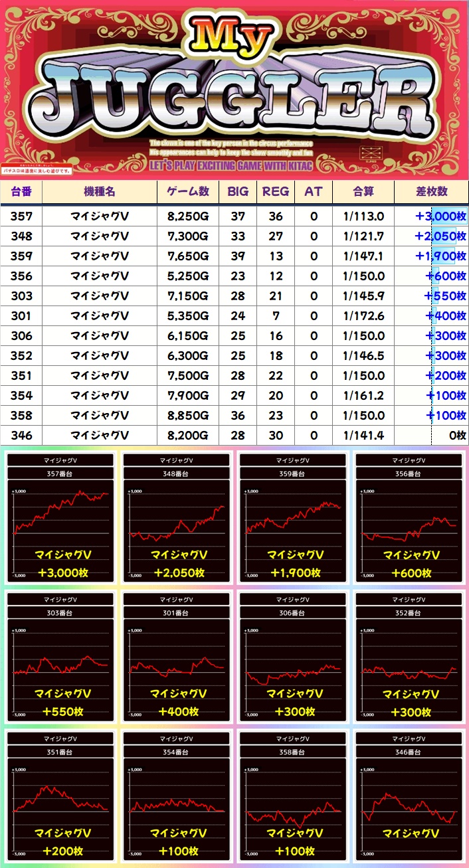Select machine number 357 in the table
This screenshot has width=469, height=868.
pyautogui.click(x=21, y=217)
